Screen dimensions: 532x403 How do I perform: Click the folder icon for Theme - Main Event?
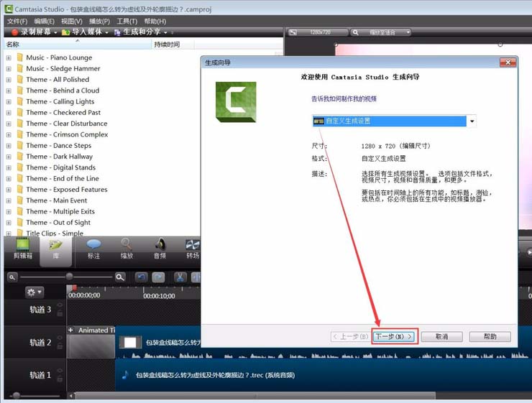(x=20, y=200)
